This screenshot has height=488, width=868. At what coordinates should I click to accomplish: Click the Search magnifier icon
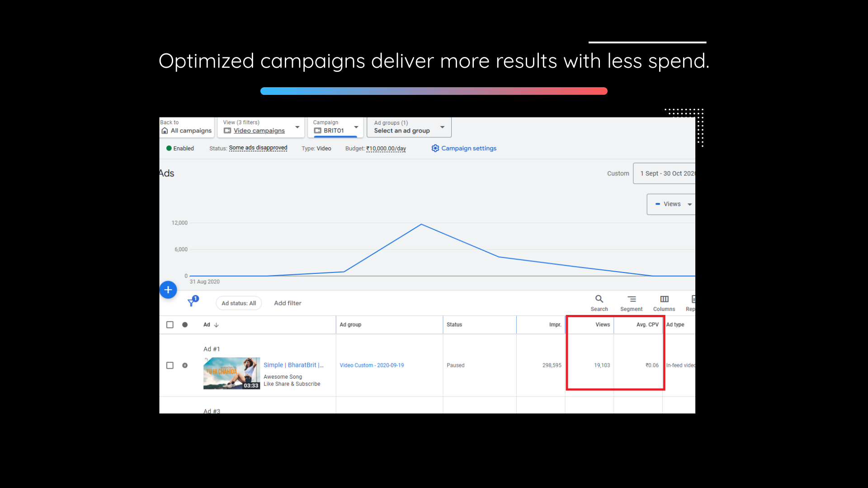[x=599, y=299]
